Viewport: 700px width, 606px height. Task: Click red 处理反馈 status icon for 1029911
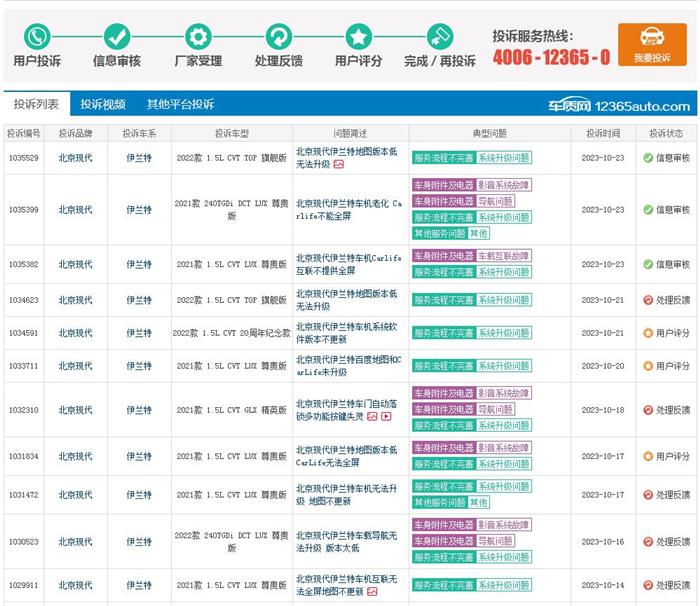click(x=648, y=585)
